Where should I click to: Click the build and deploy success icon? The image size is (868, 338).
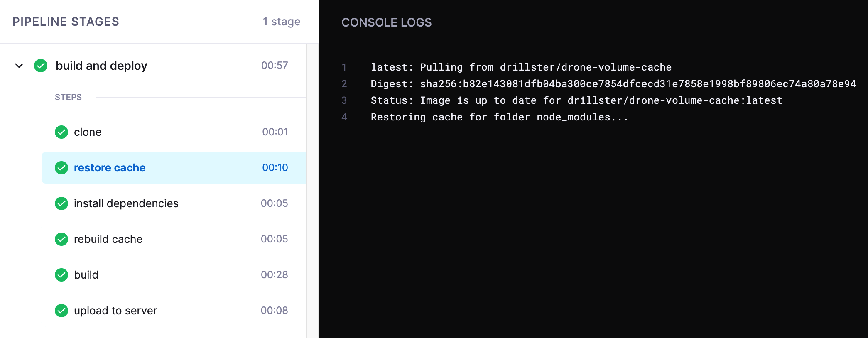(41, 66)
